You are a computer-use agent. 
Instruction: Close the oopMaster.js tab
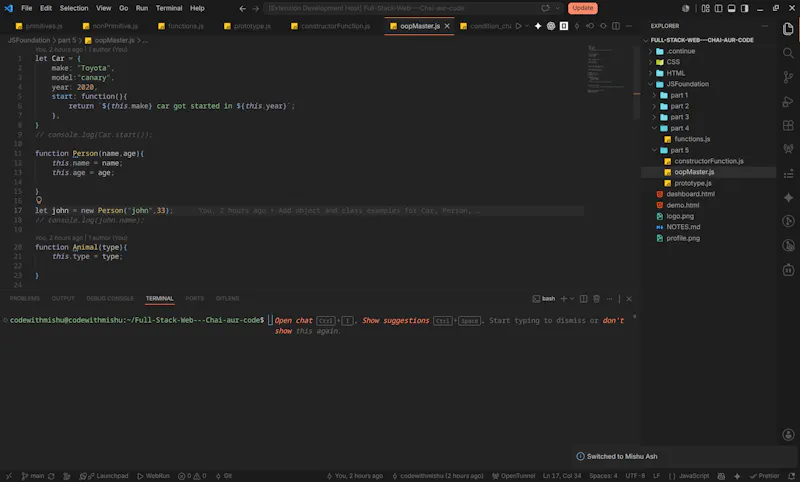coord(447,26)
